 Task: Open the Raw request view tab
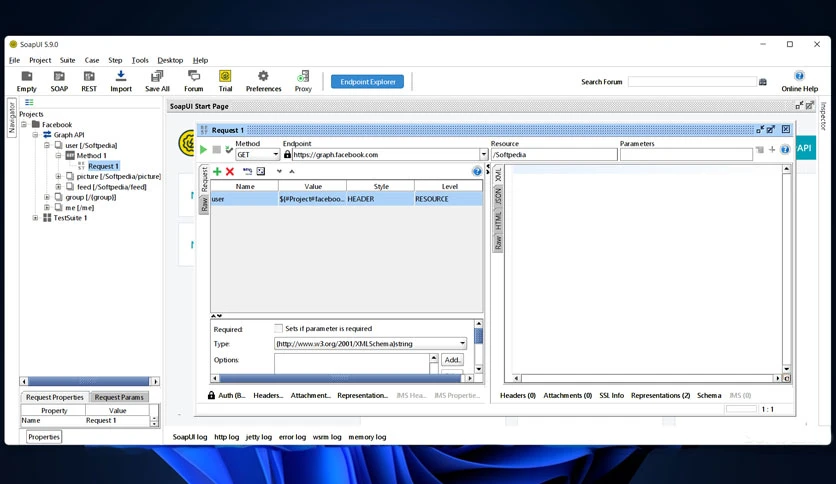click(204, 204)
